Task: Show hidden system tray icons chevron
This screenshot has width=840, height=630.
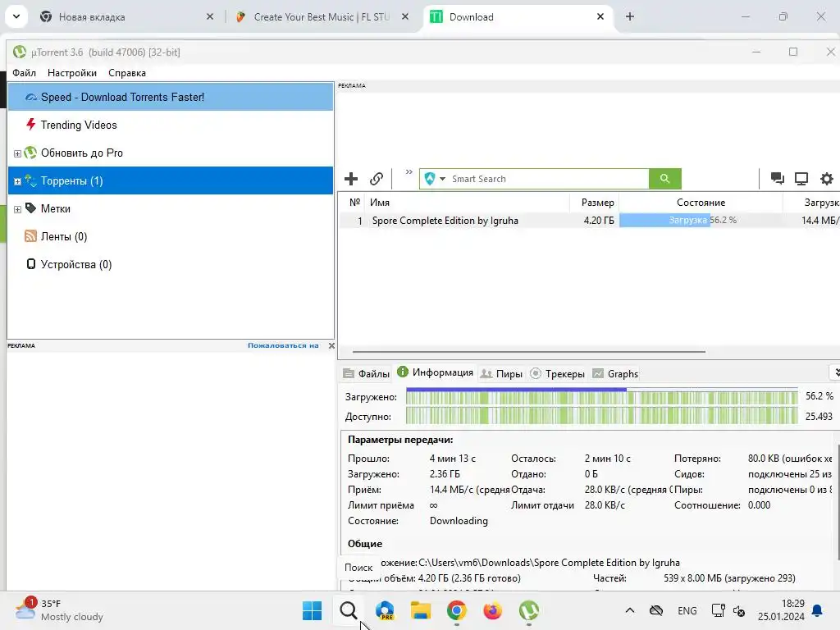Action: click(x=630, y=610)
